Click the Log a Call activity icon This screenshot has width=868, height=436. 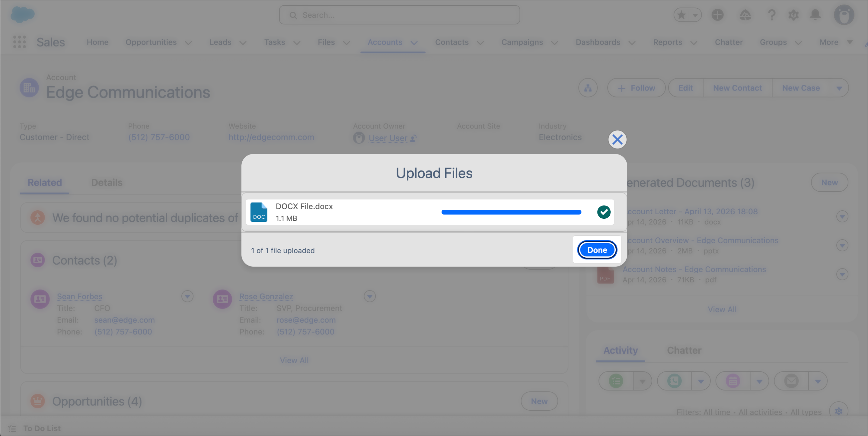(674, 381)
